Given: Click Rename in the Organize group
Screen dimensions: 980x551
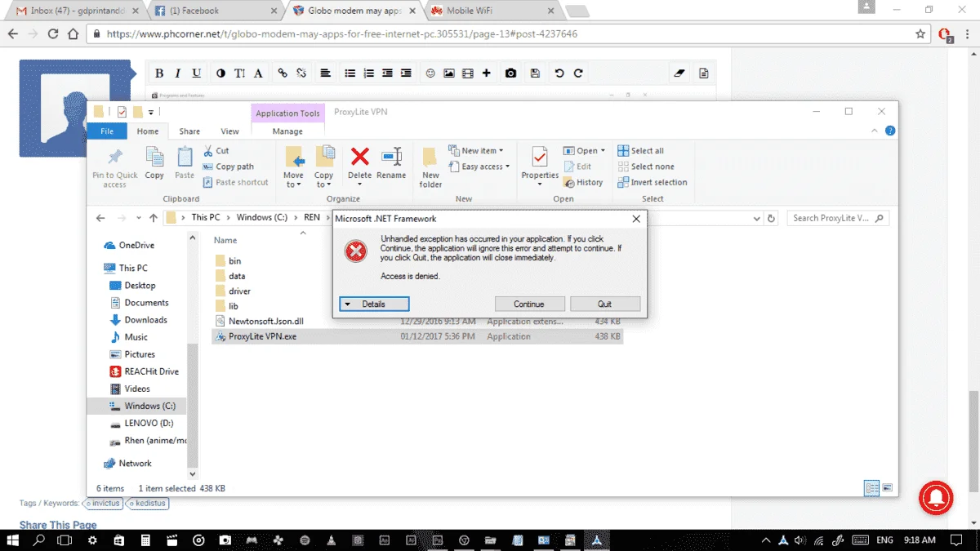Looking at the screenshot, I should (391, 163).
